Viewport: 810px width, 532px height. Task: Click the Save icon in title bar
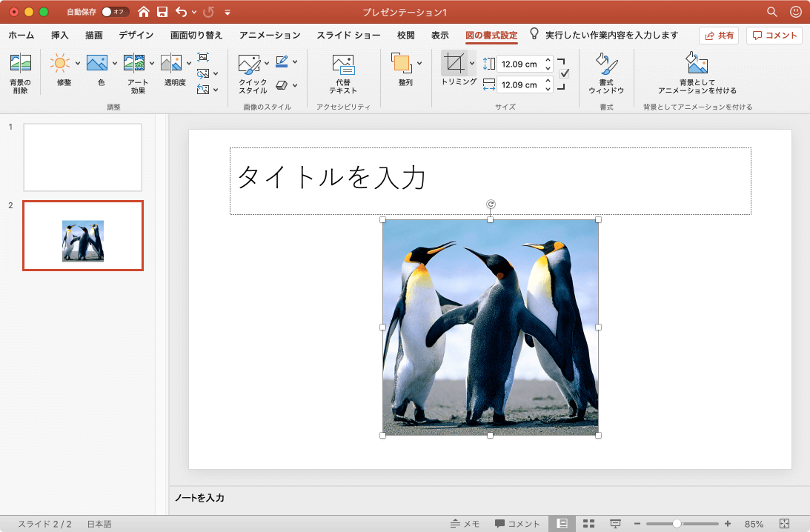point(162,12)
